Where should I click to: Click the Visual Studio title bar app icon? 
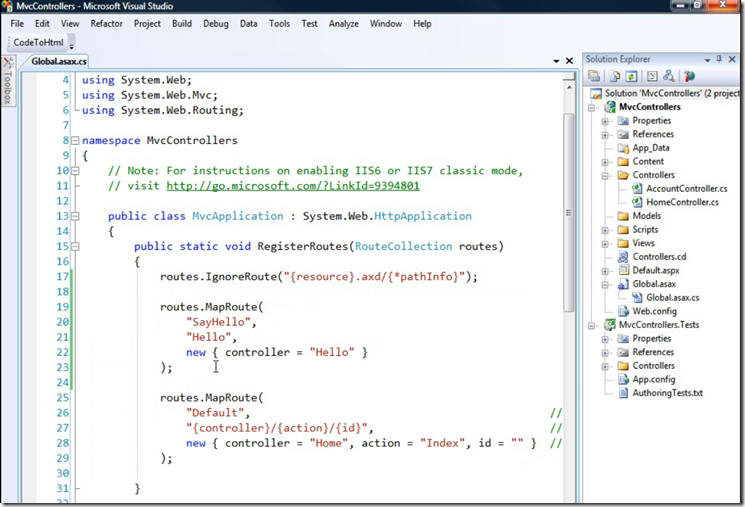7,6
